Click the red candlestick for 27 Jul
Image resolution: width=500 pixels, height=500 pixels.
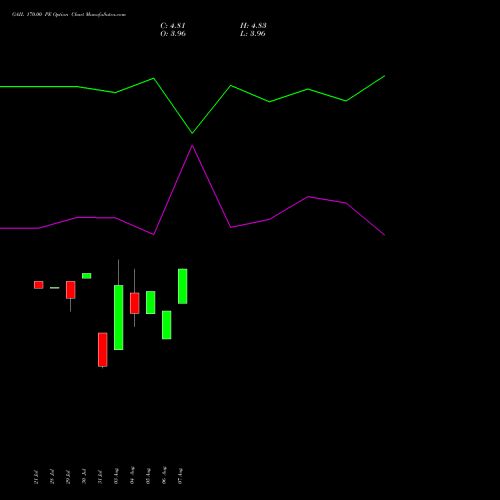[39, 285]
